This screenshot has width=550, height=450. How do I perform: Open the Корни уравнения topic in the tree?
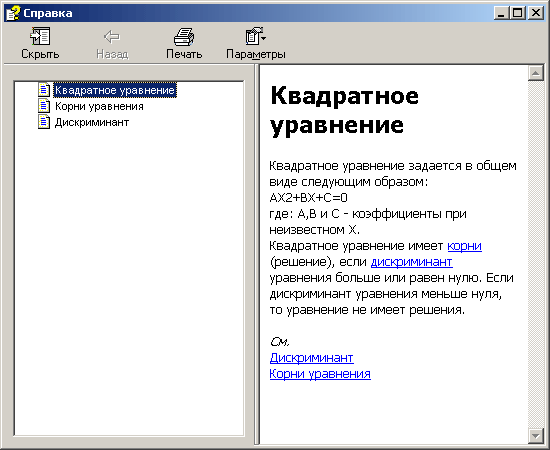99,106
